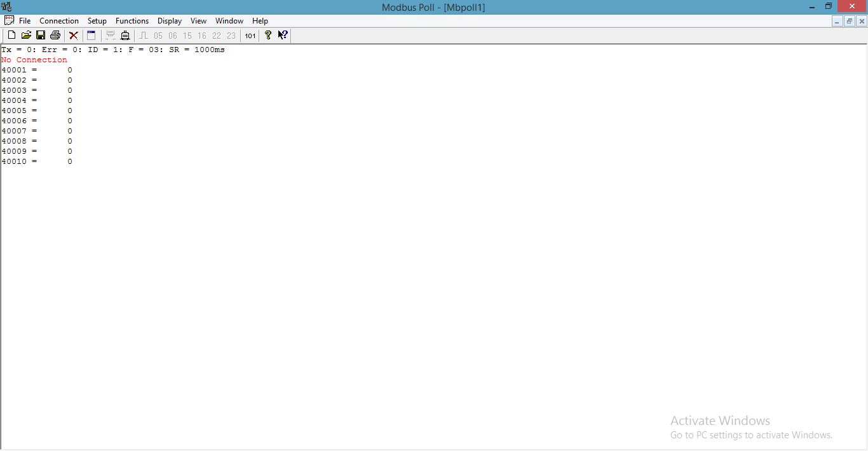Select function 22 toolbar button

[217, 36]
